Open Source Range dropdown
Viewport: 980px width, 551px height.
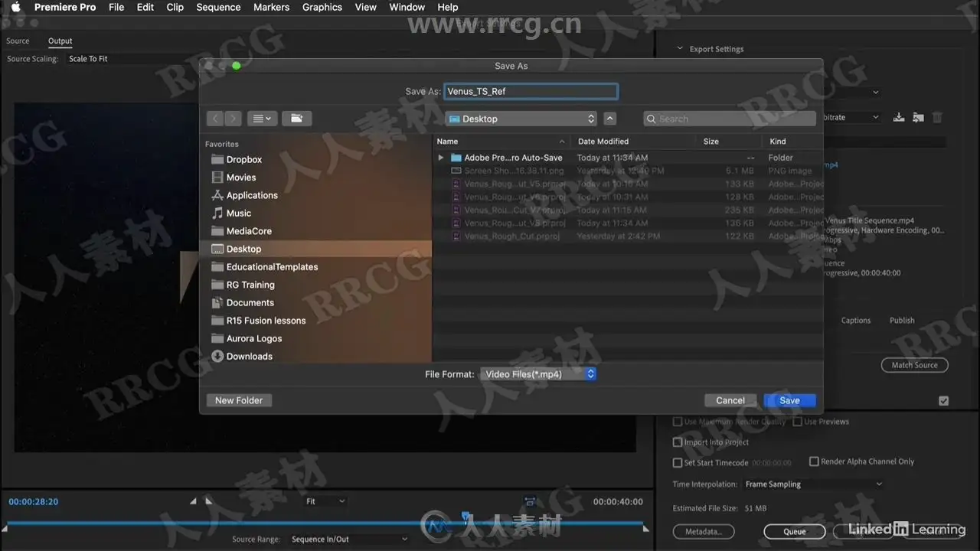(349, 540)
